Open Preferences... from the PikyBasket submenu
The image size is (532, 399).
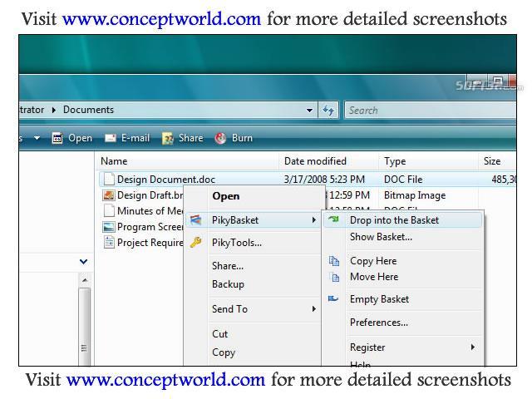379,323
